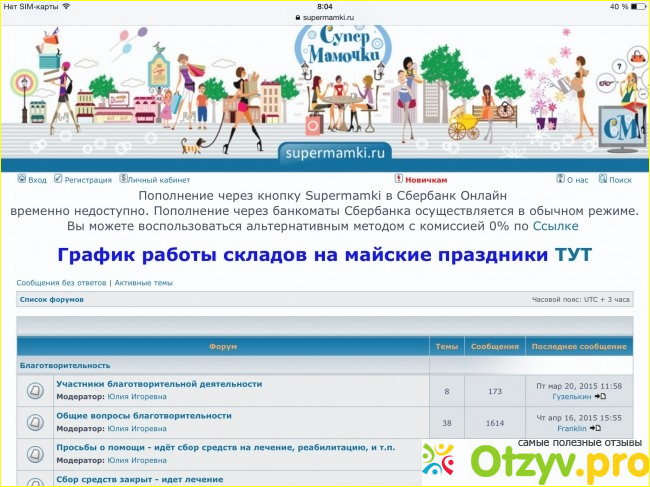Open the Благотворительность forum category

pos(65,366)
